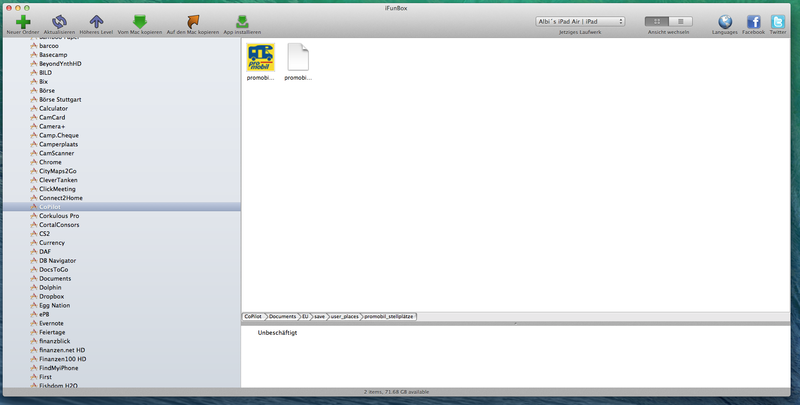This screenshot has width=800, height=405.
Task: Select Evernote in the app sidebar
Action: click(53, 323)
